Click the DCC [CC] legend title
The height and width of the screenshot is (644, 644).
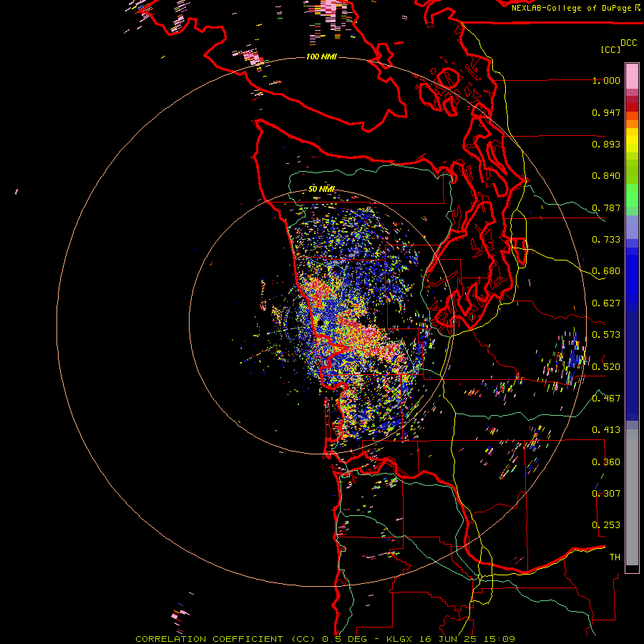619,46
